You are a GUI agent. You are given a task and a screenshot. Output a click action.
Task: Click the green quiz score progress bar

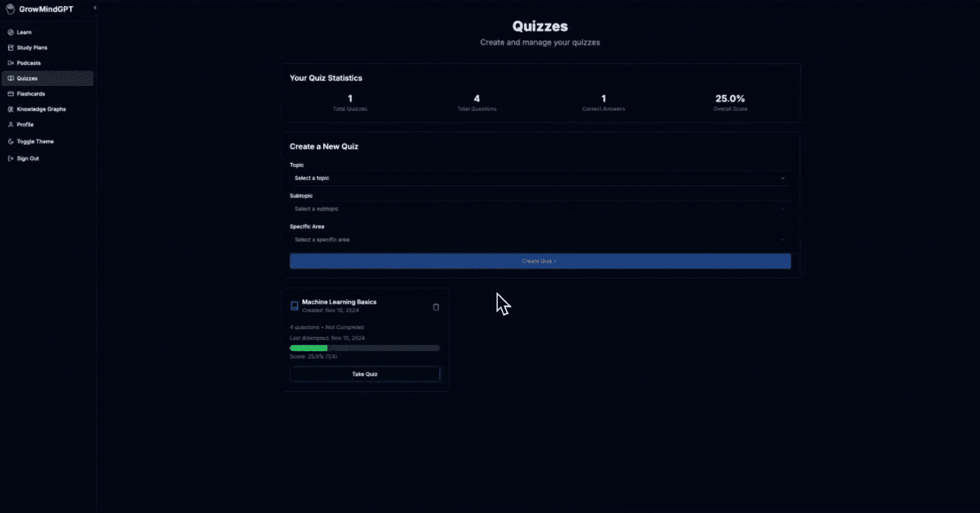coord(364,348)
